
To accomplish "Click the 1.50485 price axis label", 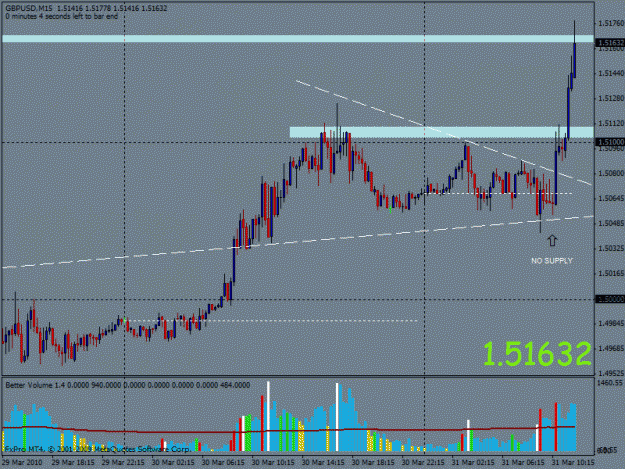I will point(611,223).
